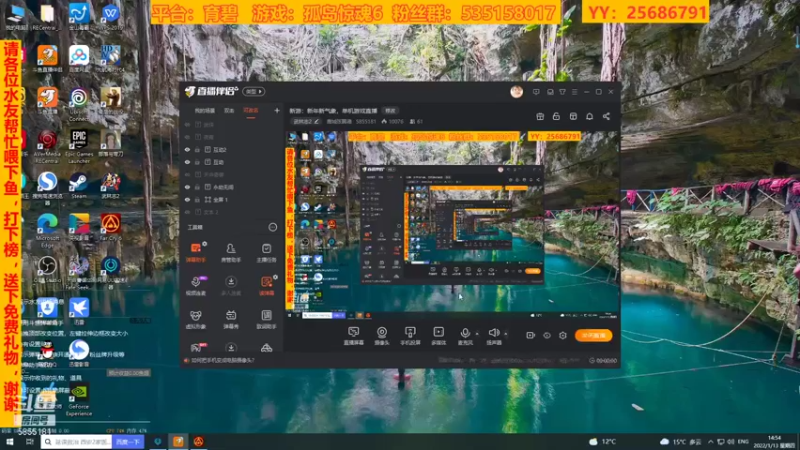Open notification bell icon in header
This screenshot has width=800, height=450.
589,116
